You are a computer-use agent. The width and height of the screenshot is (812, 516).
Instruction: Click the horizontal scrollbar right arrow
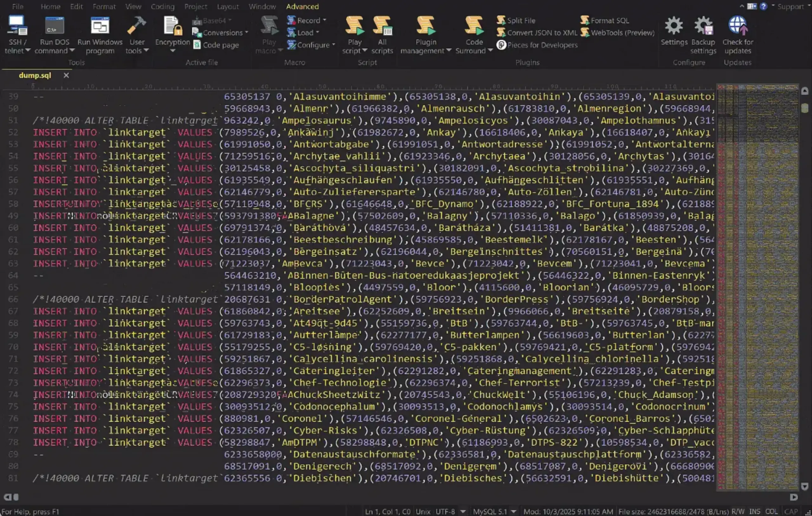pyautogui.click(x=794, y=497)
